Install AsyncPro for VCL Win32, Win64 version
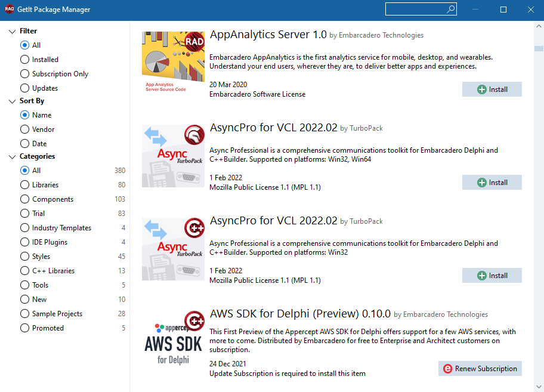Viewport: 544px width, 392px height. (x=492, y=182)
